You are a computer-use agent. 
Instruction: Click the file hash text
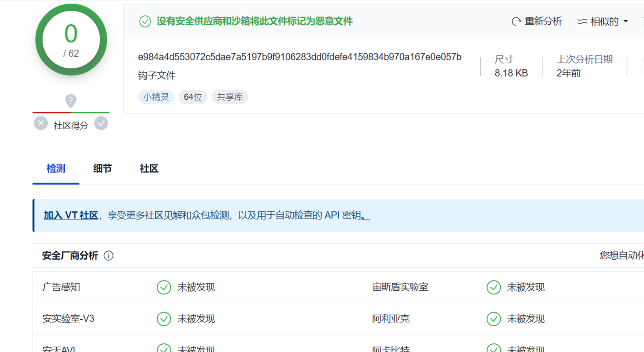pos(299,57)
